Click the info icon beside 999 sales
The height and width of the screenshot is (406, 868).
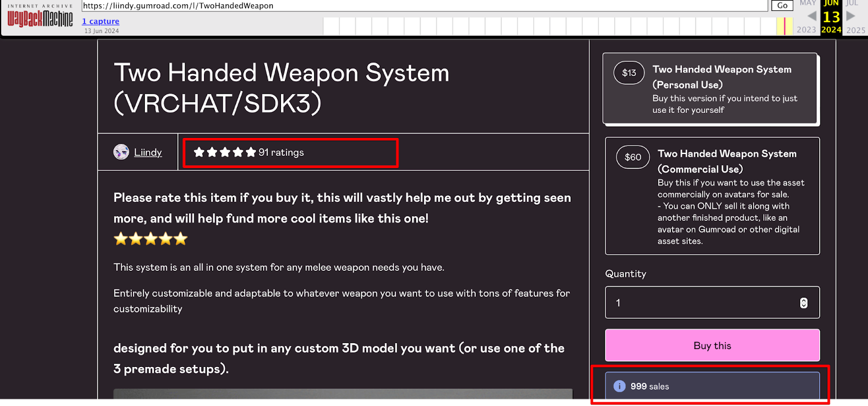coord(619,386)
